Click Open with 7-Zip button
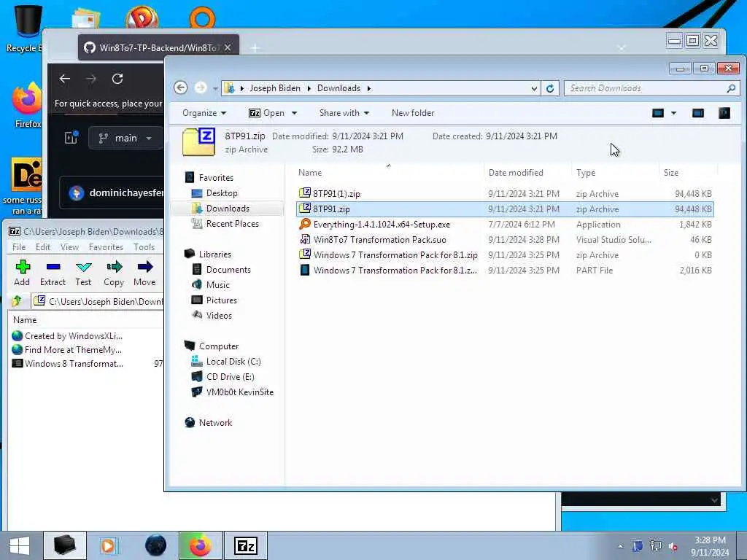Screen dimensions: 747x560 (267, 113)
